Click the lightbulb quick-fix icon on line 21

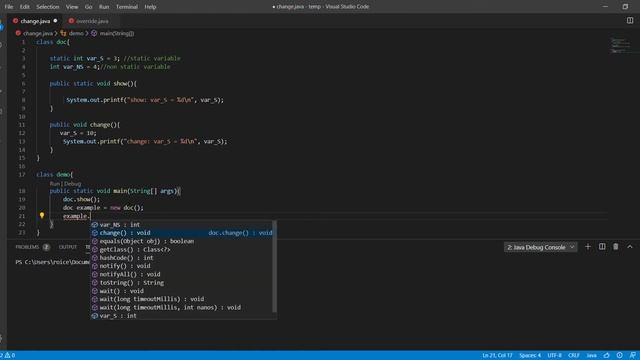[42, 216]
